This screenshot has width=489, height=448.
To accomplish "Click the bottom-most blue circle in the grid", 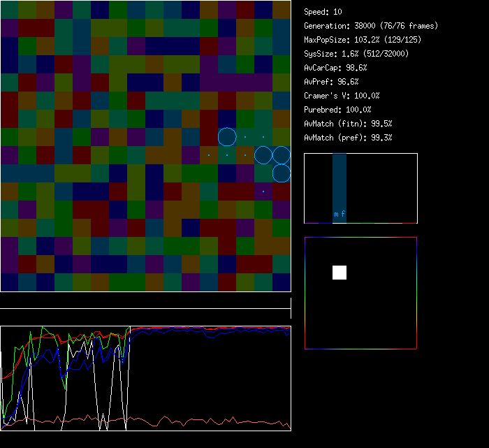I will 282,173.
